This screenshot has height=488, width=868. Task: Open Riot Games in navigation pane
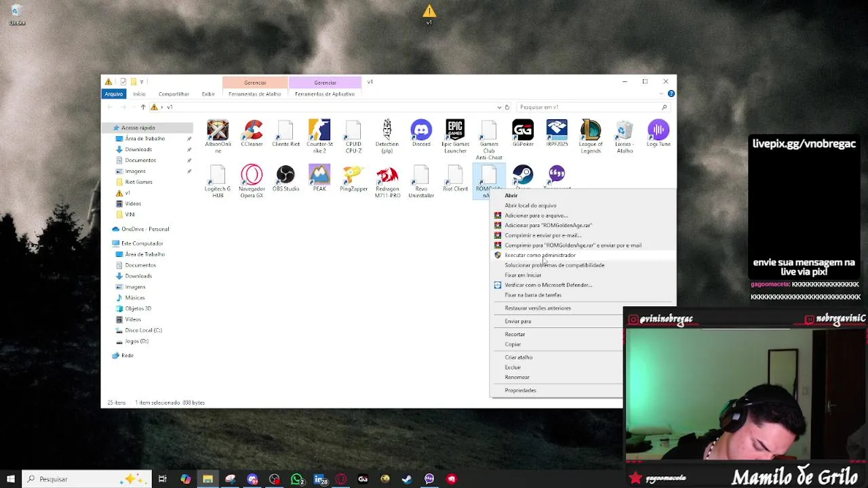click(x=138, y=182)
